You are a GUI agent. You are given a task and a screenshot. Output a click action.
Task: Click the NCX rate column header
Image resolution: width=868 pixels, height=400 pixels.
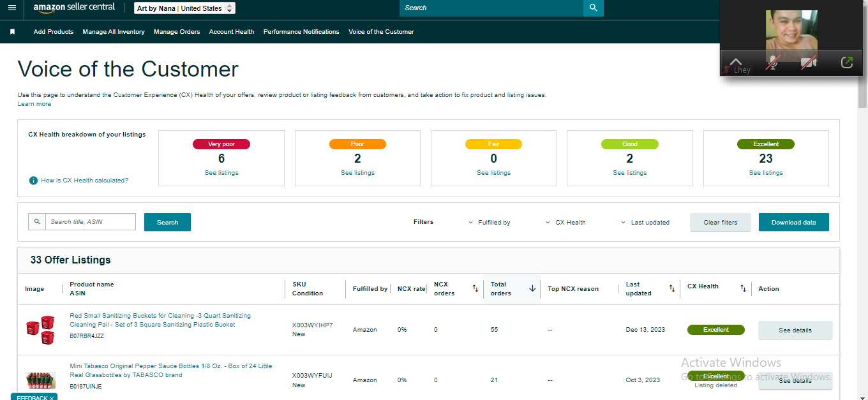411,289
